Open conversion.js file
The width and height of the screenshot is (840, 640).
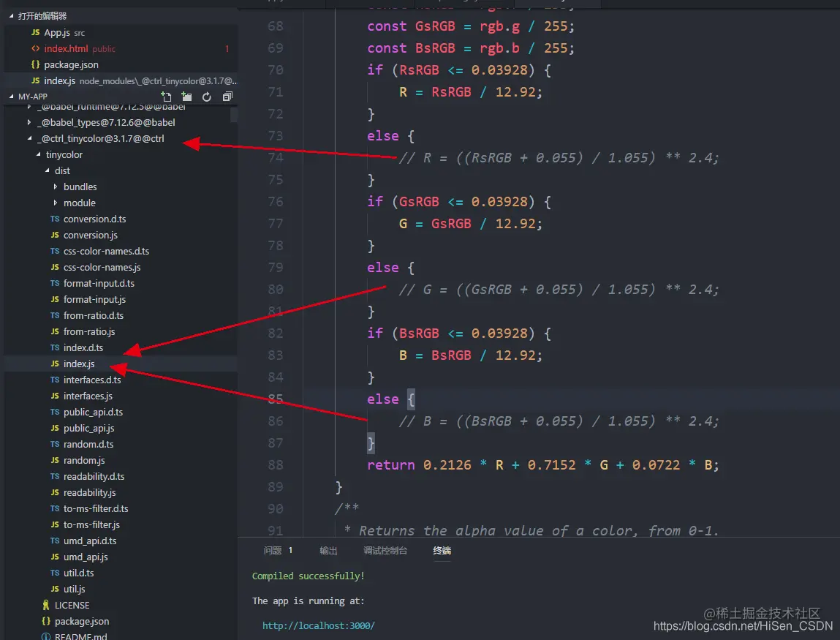coord(90,235)
